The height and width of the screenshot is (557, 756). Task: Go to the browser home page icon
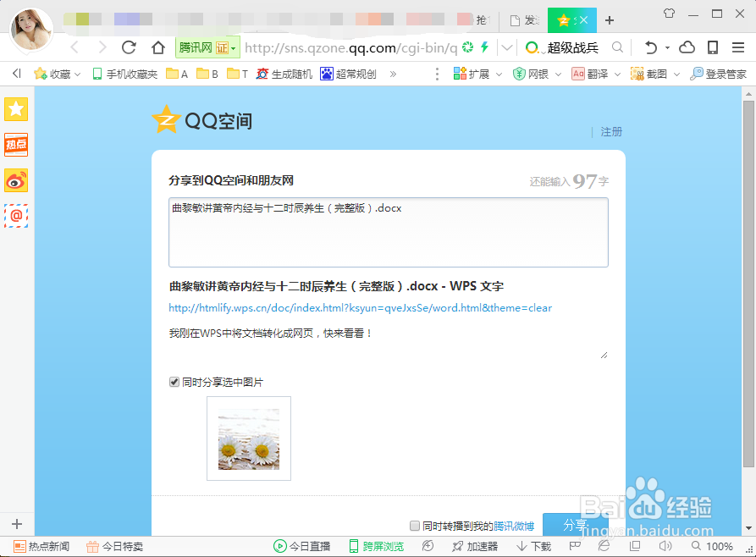[158, 47]
